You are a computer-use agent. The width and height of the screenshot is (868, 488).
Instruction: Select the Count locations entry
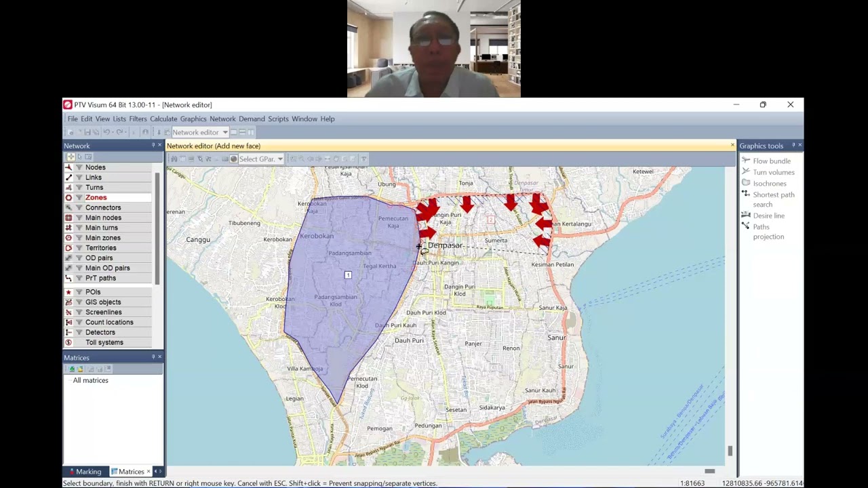(109, 322)
